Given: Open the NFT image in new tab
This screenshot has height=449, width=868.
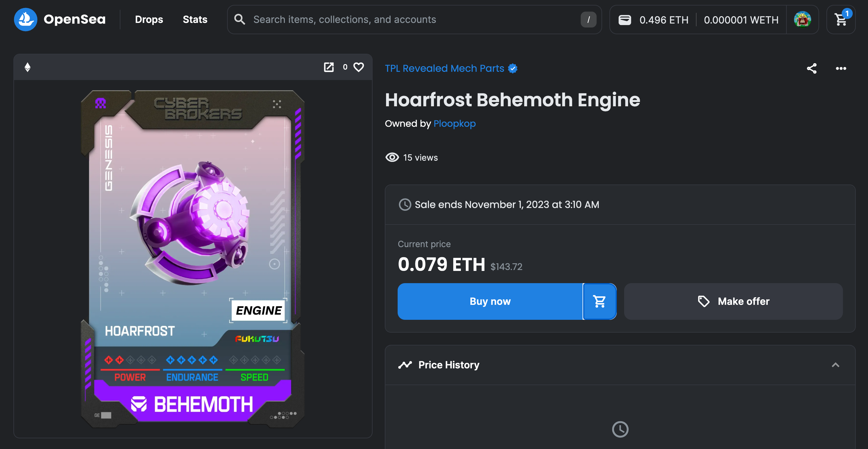Looking at the screenshot, I should [329, 67].
